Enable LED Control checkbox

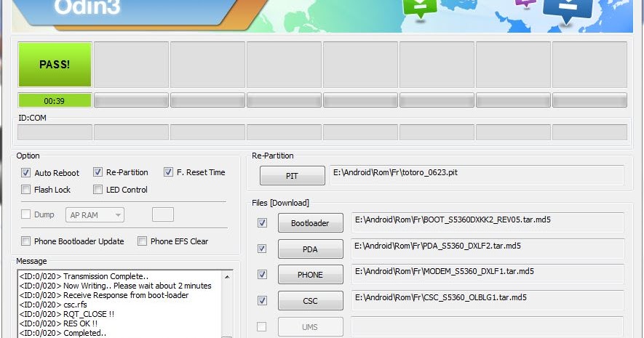98,190
